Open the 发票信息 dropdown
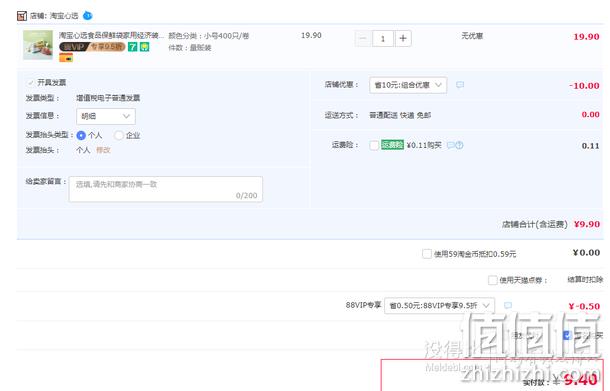 (x=106, y=116)
